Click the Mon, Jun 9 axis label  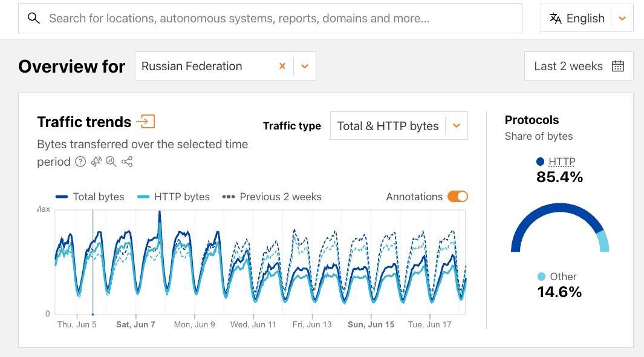click(x=194, y=324)
